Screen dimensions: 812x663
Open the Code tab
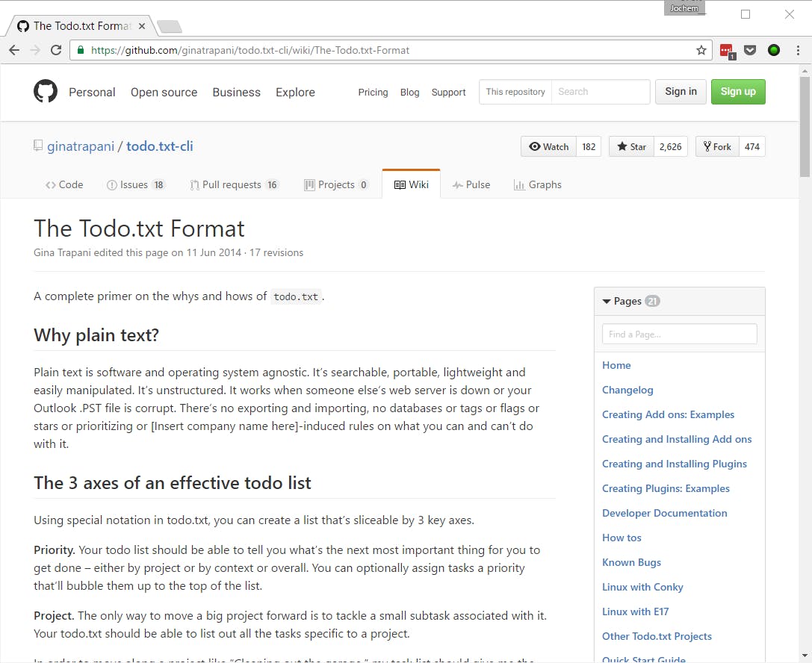click(64, 184)
